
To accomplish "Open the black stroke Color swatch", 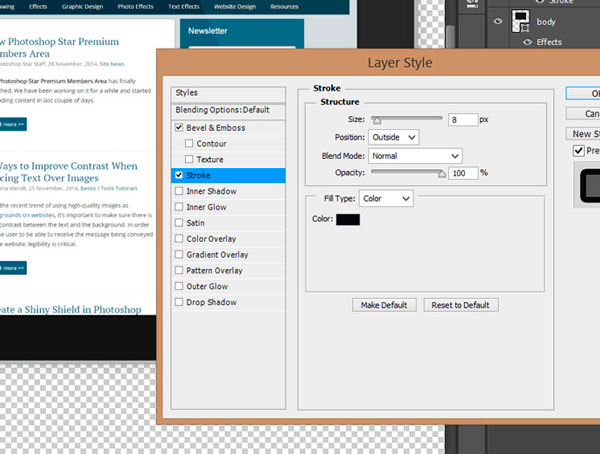I will [x=348, y=219].
